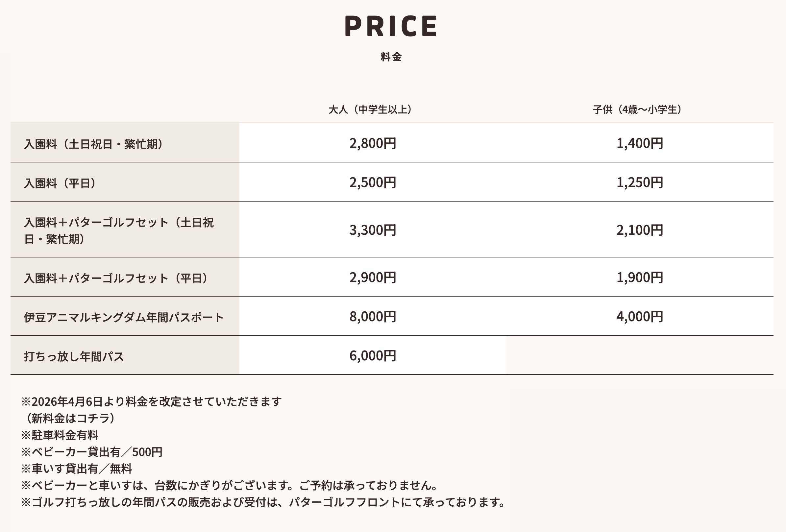
Task: Select the 伊豆アニマルキングダム年間パスポート row label
Action: (x=124, y=317)
